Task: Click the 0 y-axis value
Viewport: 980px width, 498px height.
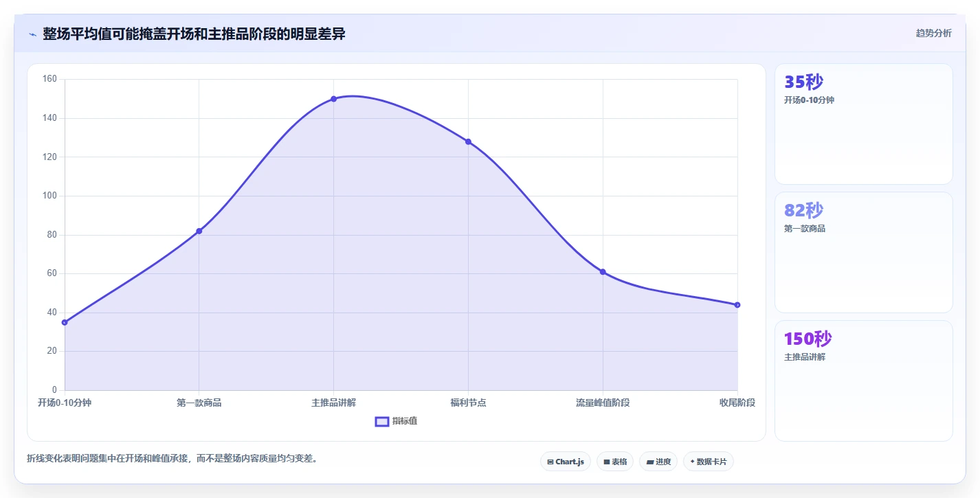Action: [54, 390]
